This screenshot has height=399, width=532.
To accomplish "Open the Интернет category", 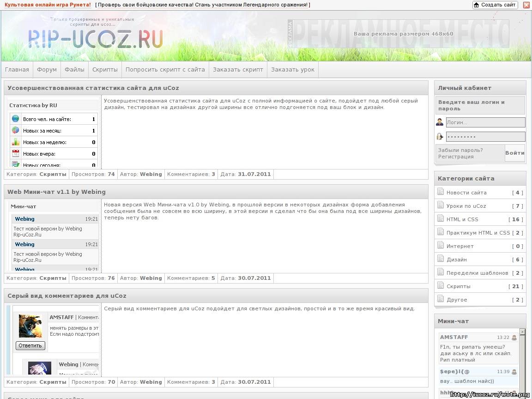I will coord(460,246).
